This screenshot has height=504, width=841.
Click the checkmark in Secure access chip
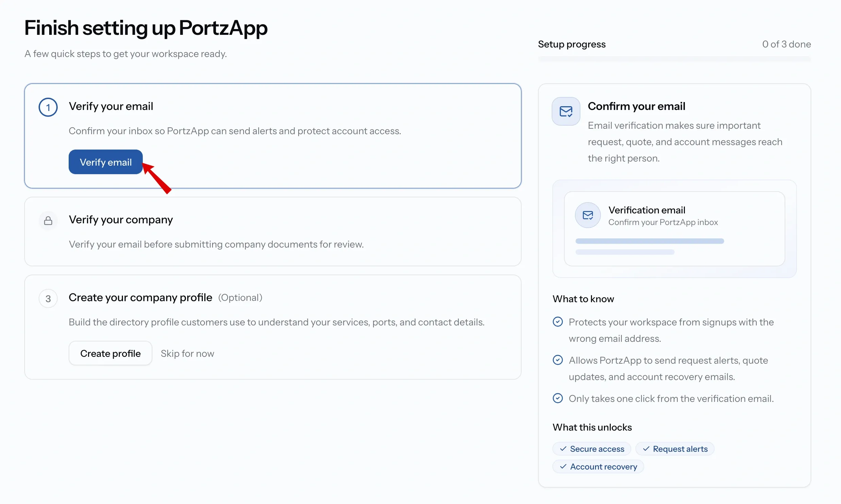(563, 449)
